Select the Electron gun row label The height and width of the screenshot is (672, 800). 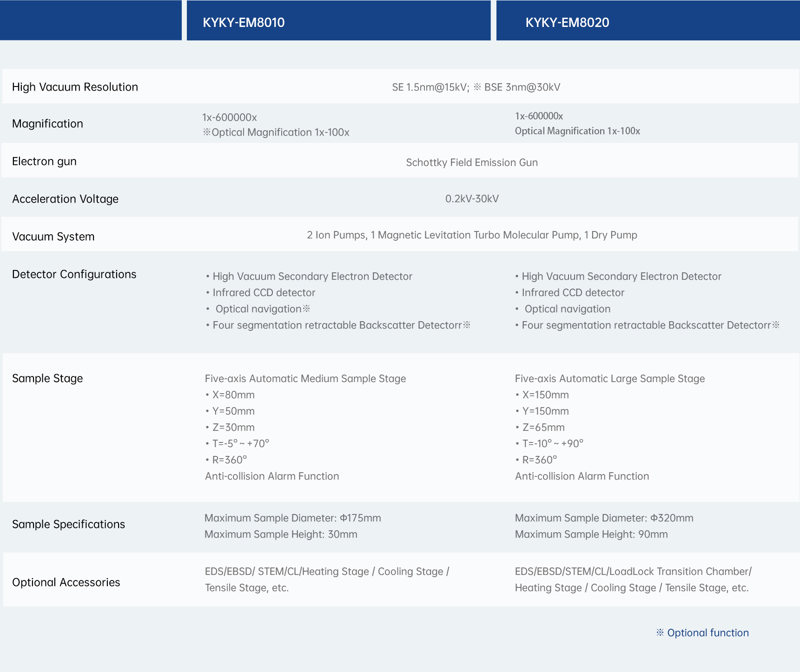[x=44, y=161]
